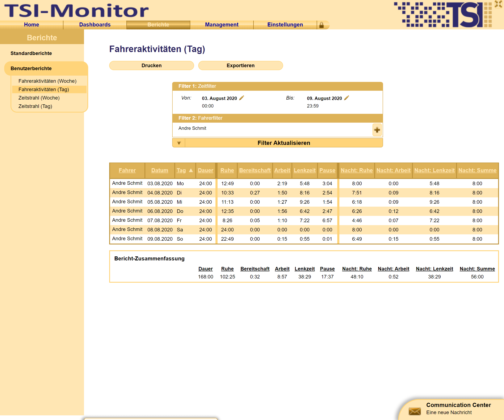Open Eine neue Nachricht notification
This screenshot has height=420, width=504.
(449, 412)
